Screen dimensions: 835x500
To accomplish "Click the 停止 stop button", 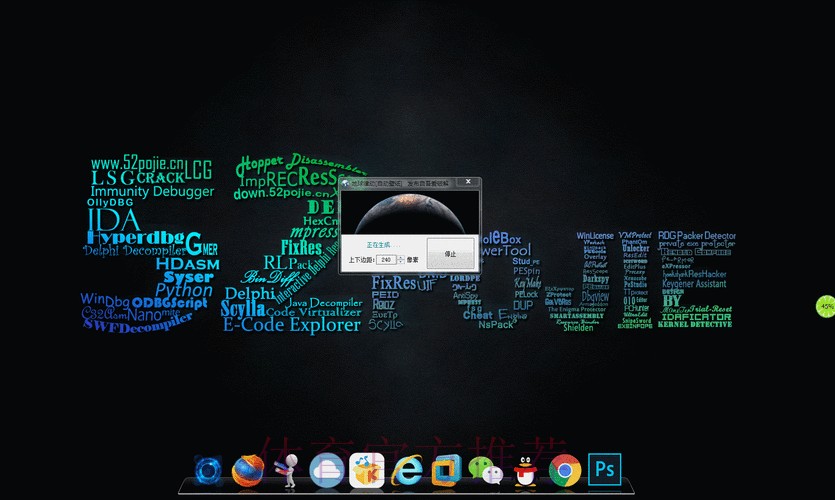I will (450, 254).
